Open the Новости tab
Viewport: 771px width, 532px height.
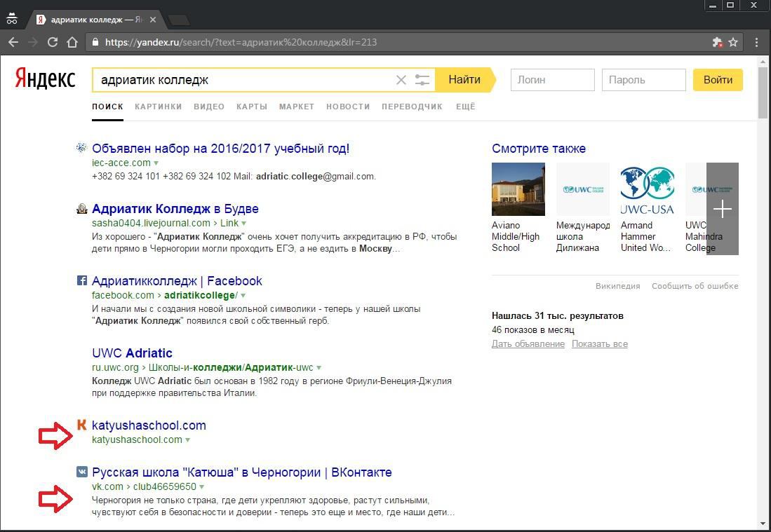click(348, 107)
